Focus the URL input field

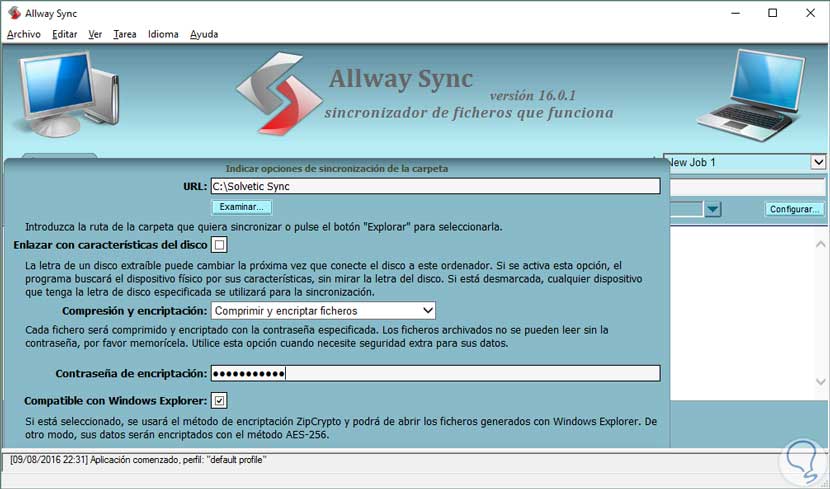pyautogui.click(x=435, y=186)
